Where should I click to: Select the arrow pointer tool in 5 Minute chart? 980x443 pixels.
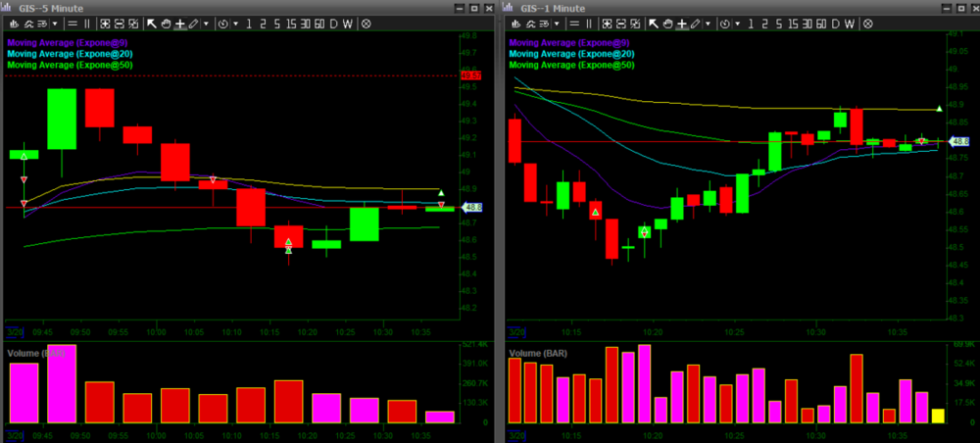click(x=150, y=23)
